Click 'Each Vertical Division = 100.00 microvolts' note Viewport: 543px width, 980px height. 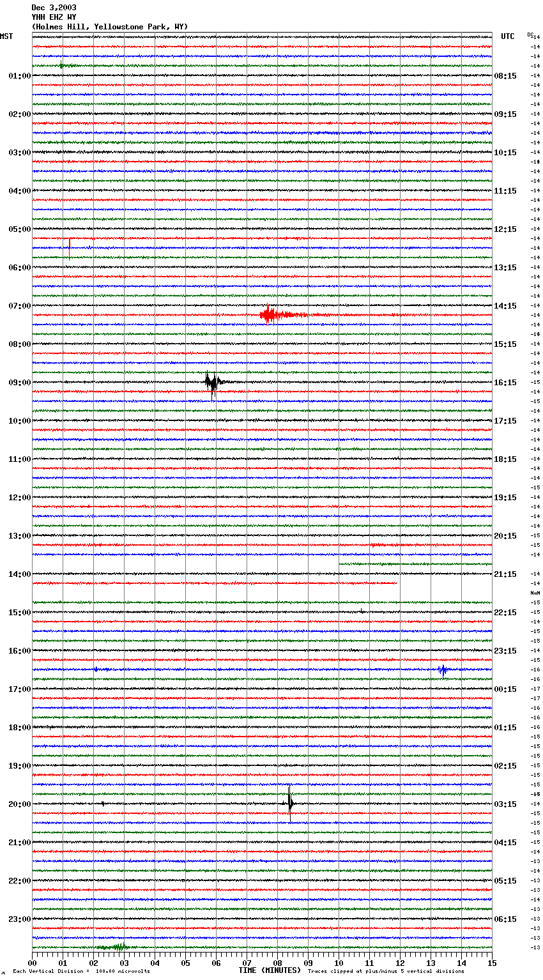click(x=81, y=971)
